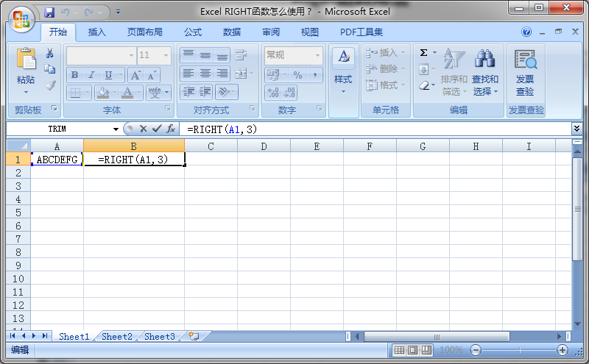This screenshot has height=364, width=589.
Task: Click the Format Painter brush icon
Action: (50, 85)
